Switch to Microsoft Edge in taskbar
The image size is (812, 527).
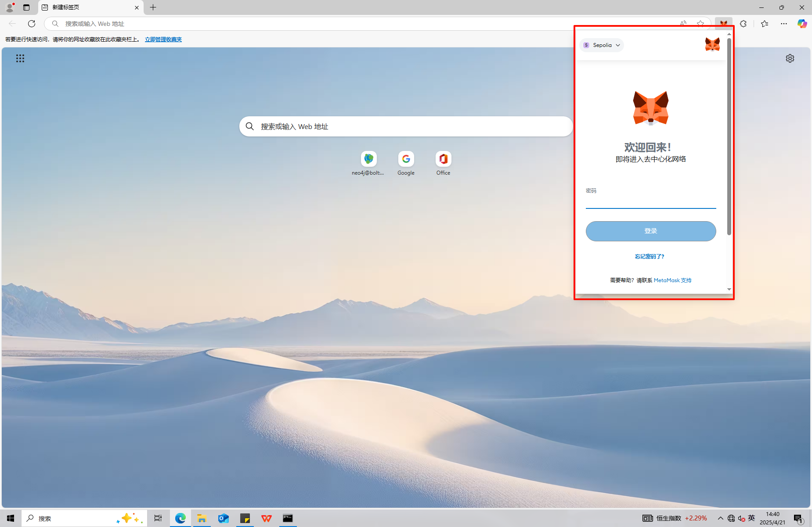pos(180,518)
